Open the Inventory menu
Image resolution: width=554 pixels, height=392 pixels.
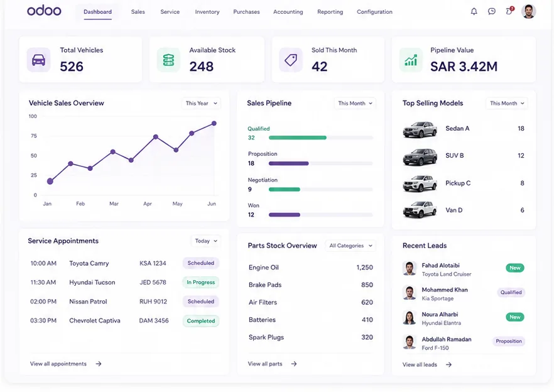click(x=207, y=12)
